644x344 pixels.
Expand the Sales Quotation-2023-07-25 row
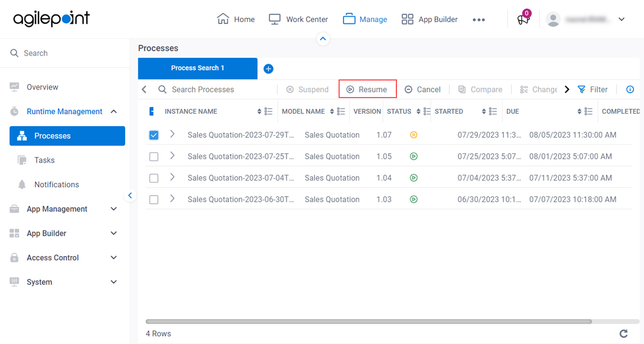click(x=172, y=156)
